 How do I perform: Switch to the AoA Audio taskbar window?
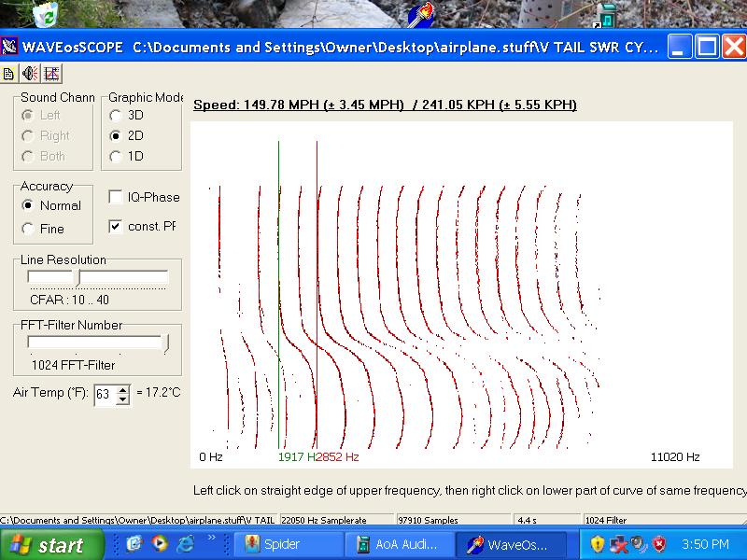(399, 544)
